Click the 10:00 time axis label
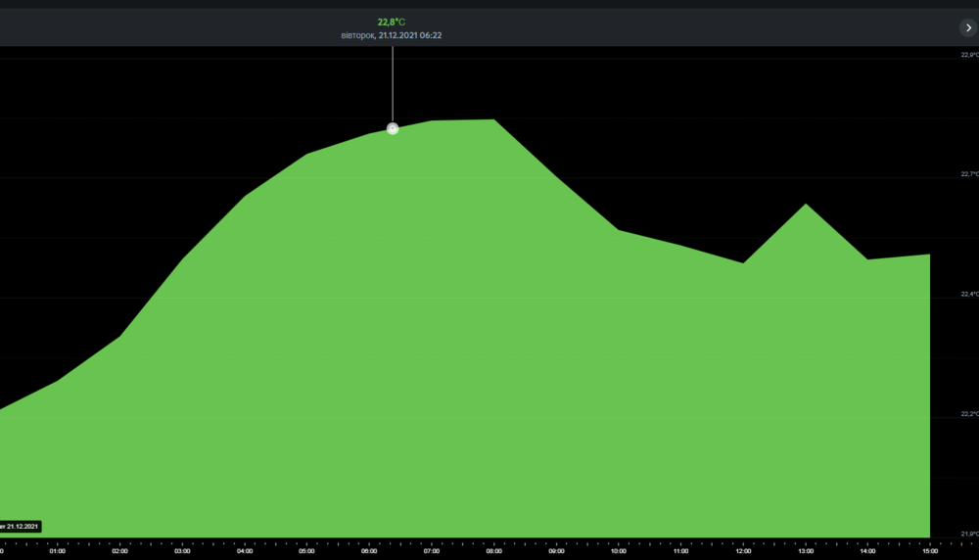 619,551
